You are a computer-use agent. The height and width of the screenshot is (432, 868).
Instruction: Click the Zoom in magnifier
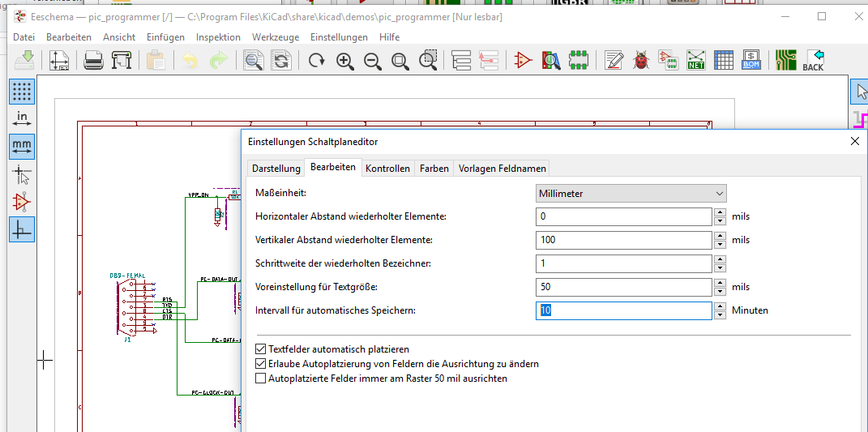click(345, 60)
